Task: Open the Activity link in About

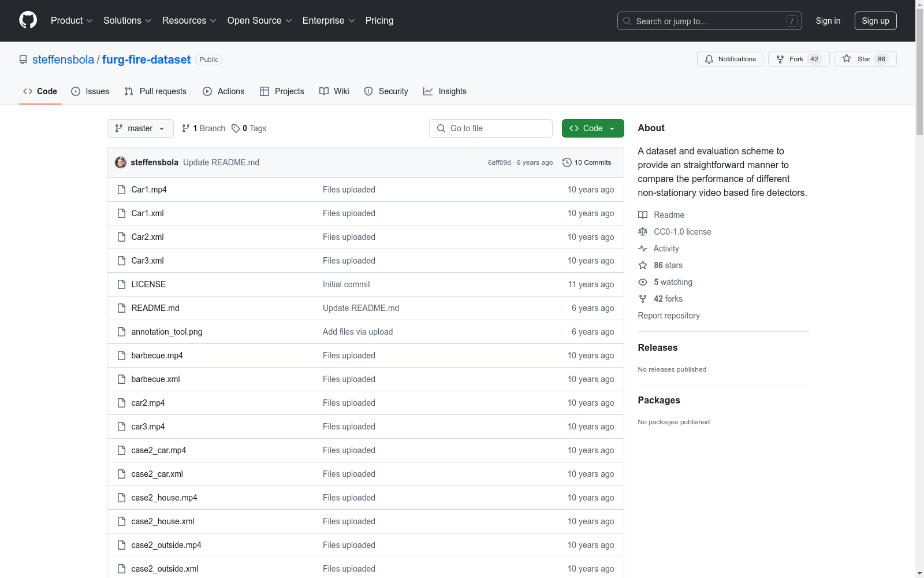Action: click(x=659, y=249)
